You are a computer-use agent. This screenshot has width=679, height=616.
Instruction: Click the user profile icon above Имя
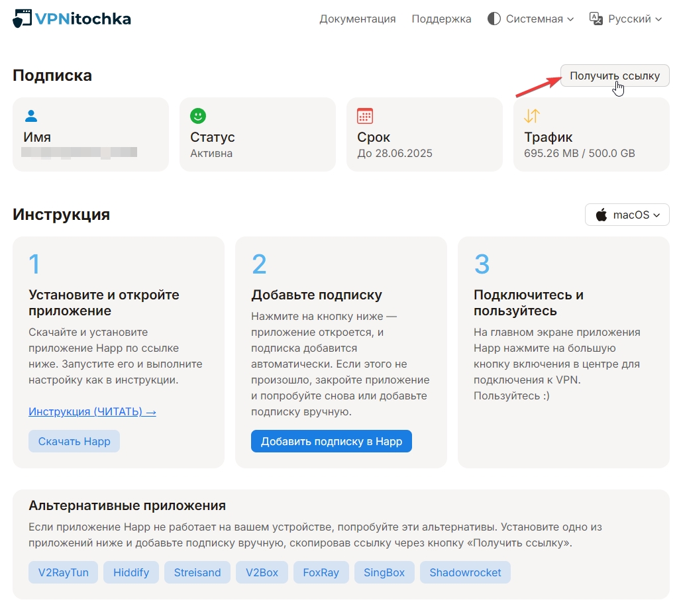coord(30,116)
